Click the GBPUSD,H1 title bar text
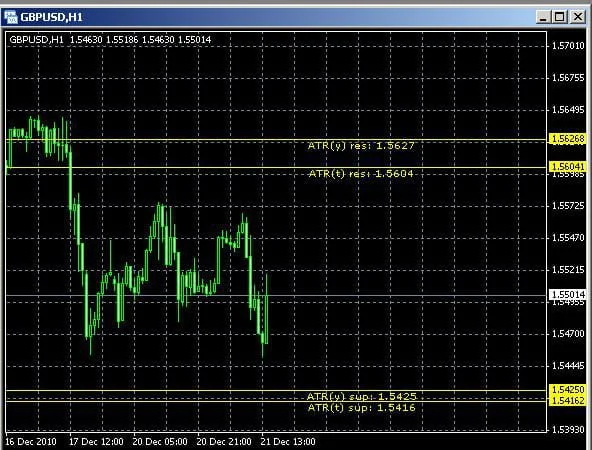Viewport: 592px width, 450px height. point(51,17)
